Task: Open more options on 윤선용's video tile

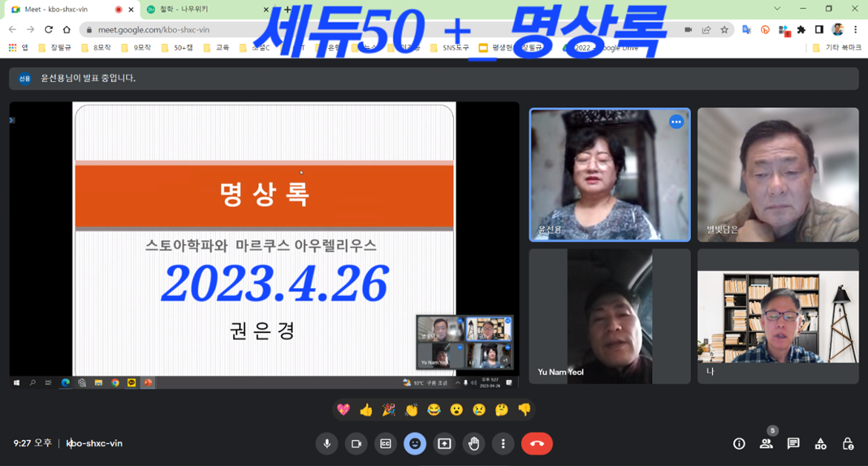Action: click(676, 122)
